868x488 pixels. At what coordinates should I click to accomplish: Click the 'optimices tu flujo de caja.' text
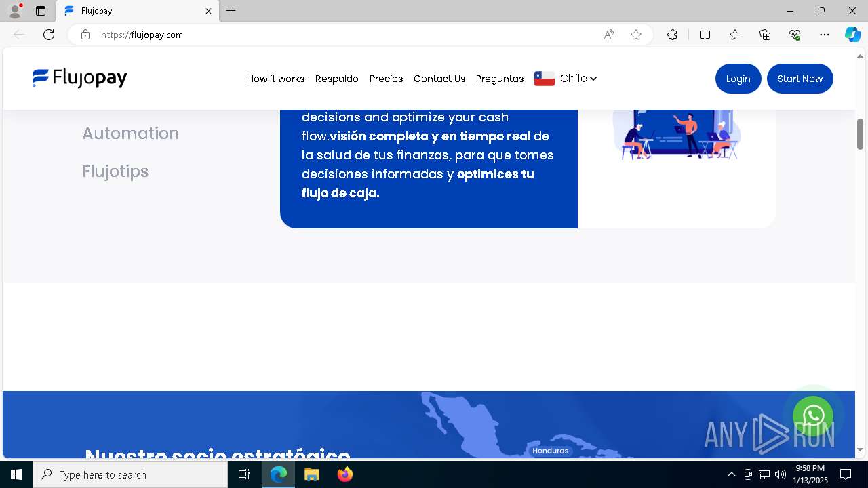418,184
